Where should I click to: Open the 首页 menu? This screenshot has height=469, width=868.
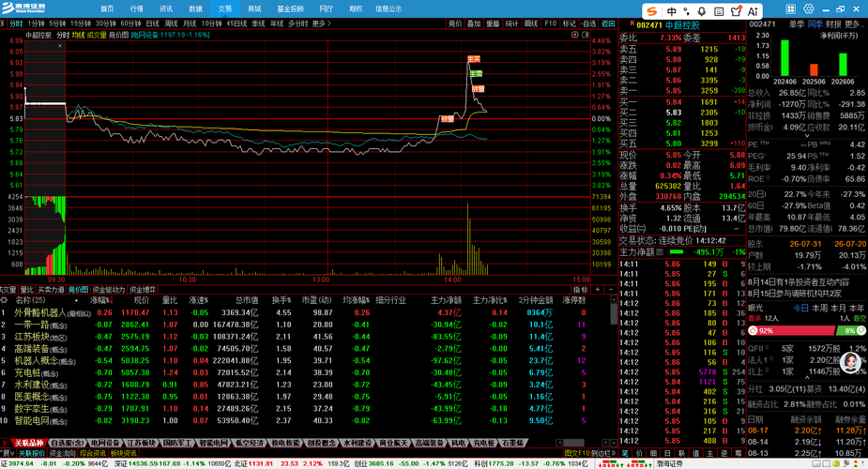click(107, 8)
